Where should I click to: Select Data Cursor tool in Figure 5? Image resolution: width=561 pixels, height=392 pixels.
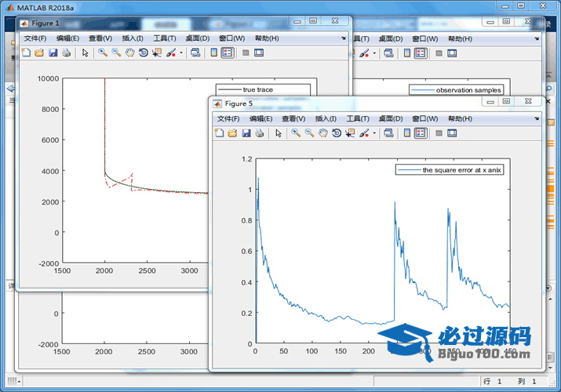pyautogui.click(x=350, y=133)
